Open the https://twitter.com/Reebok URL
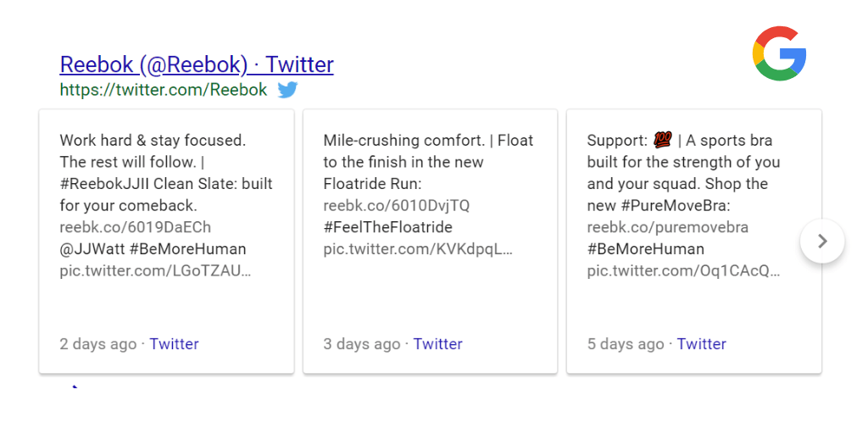This screenshot has height=434, width=868. pyautogui.click(x=164, y=90)
